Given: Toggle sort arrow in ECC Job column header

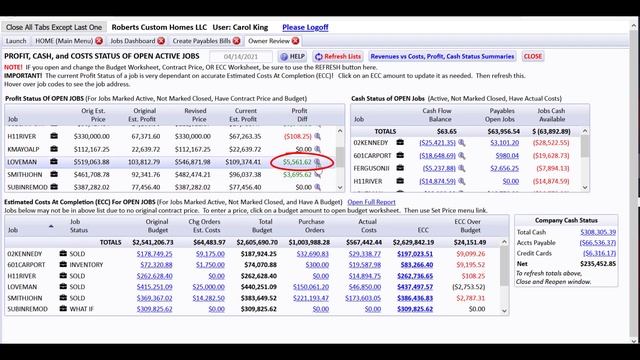Looking at the screenshot, I should 51,226.
